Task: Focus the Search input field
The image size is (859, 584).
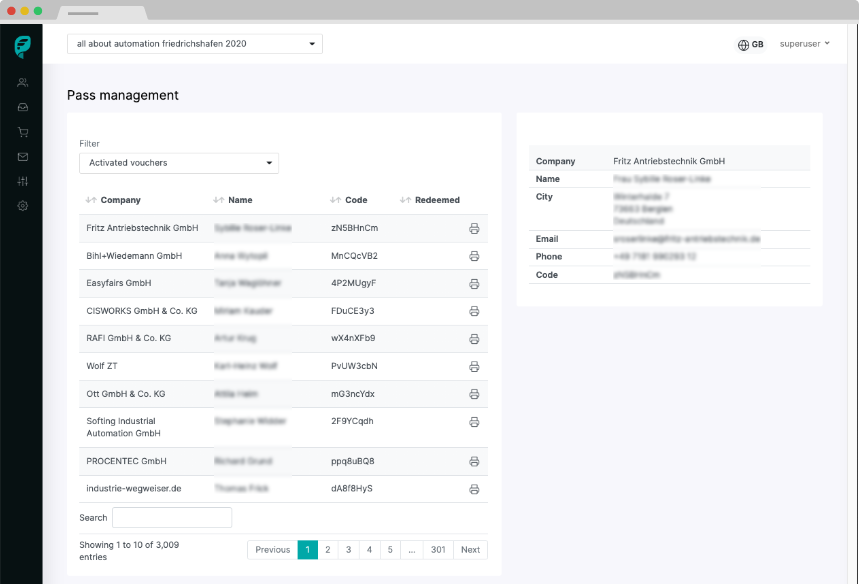Action: [172, 518]
